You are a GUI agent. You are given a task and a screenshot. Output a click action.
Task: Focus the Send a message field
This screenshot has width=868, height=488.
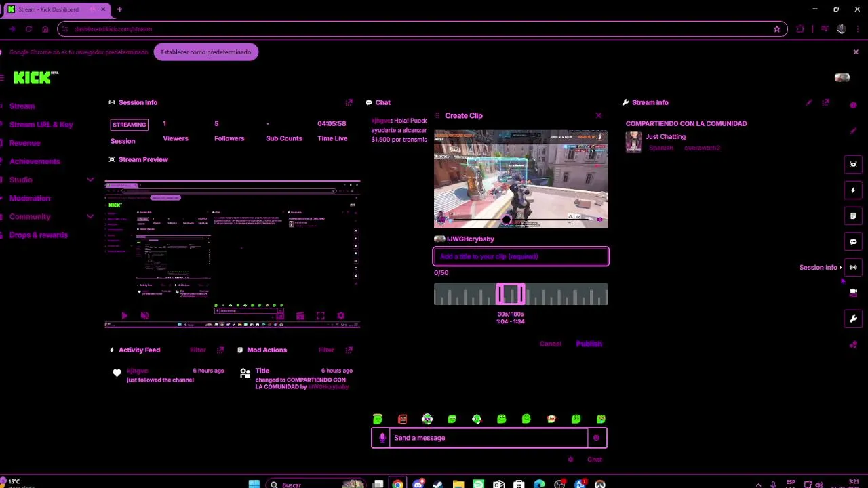pyautogui.click(x=488, y=438)
